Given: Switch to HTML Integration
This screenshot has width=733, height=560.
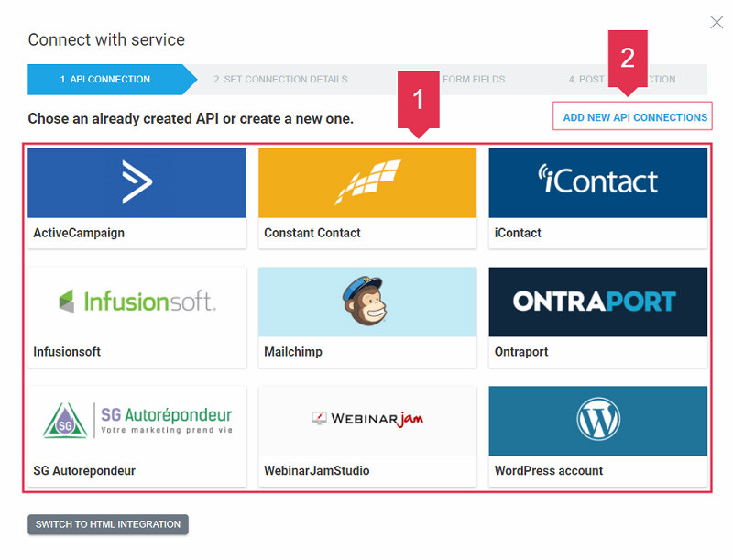Looking at the screenshot, I should coord(108,524).
